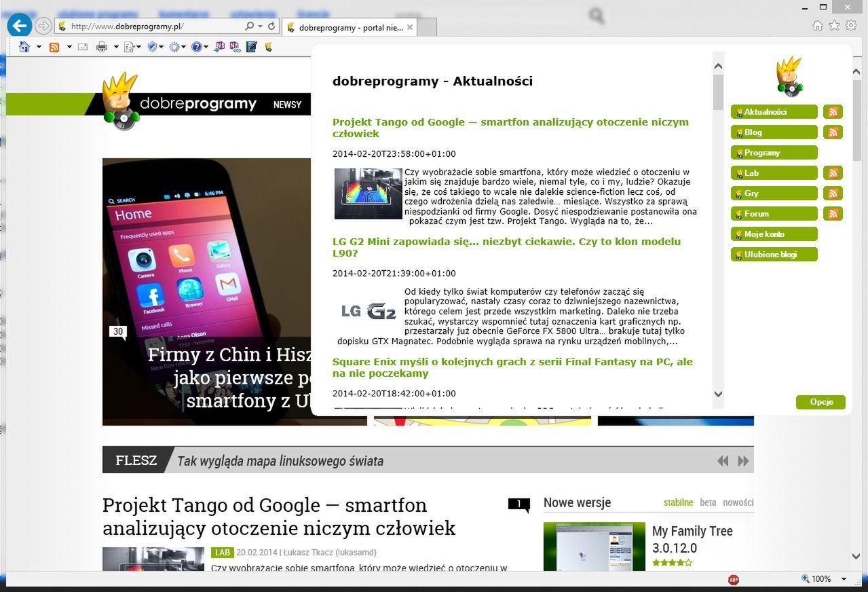Open the Tools gear menu in command bar
Image resolution: width=868 pixels, height=592 pixels.
coord(177,47)
